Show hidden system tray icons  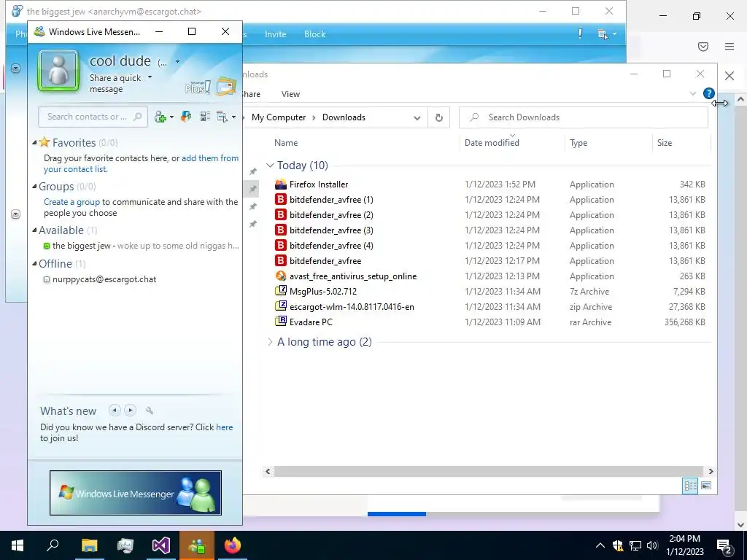[x=600, y=545]
